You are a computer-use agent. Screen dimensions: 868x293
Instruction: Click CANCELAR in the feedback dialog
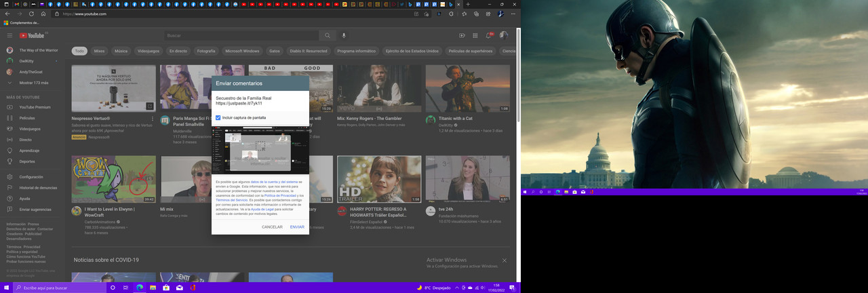[272, 227]
